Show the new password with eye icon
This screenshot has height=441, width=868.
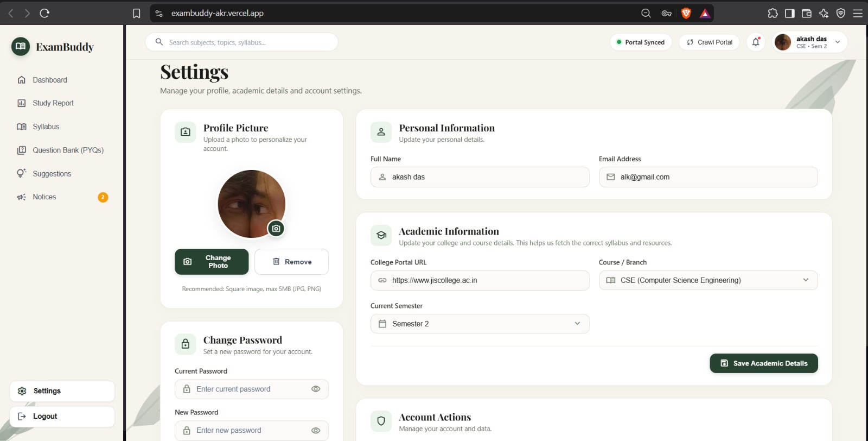pyautogui.click(x=316, y=430)
